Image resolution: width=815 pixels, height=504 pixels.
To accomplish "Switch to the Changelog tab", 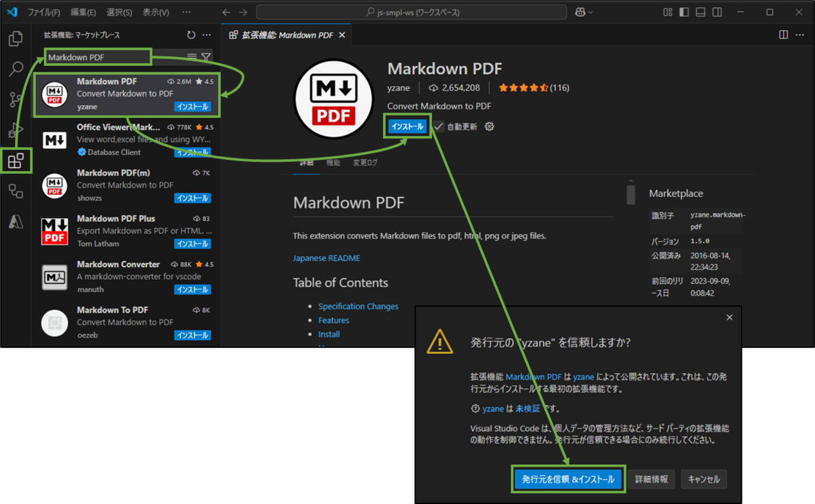I will pyautogui.click(x=365, y=163).
